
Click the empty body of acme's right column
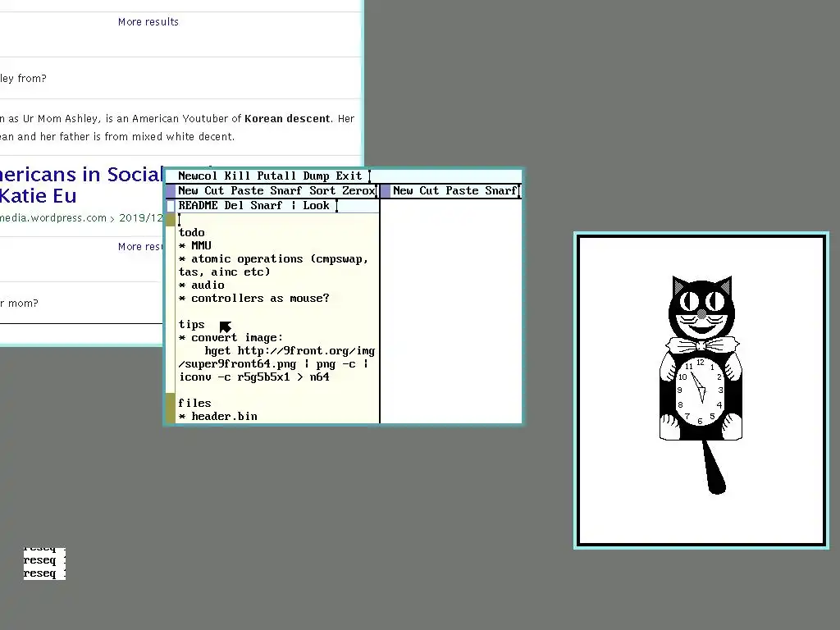point(451,311)
